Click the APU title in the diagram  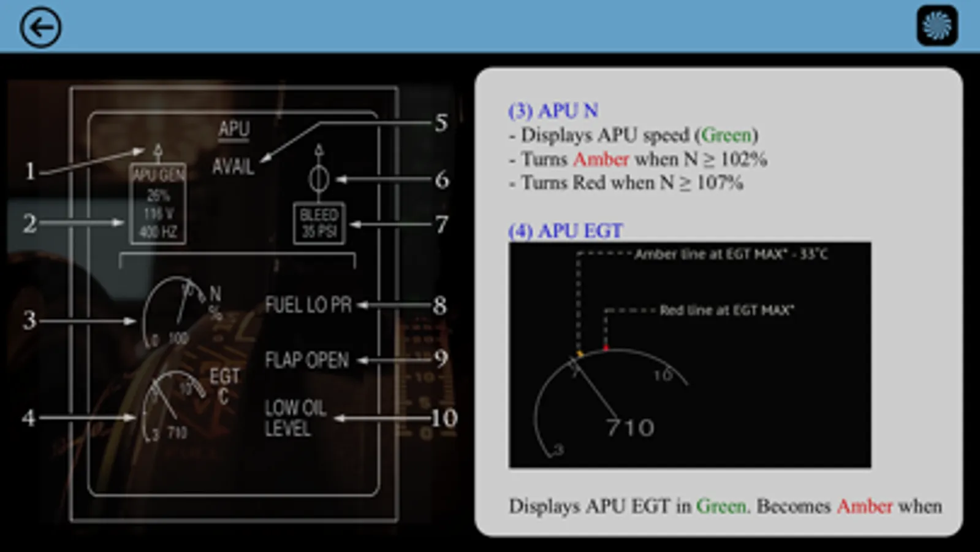click(234, 129)
